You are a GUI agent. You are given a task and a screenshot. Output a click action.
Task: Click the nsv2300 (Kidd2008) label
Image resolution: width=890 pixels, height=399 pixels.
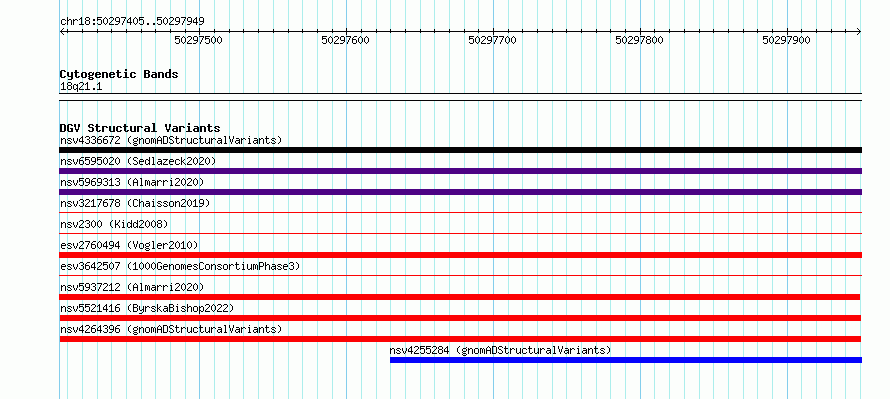point(114,224)
